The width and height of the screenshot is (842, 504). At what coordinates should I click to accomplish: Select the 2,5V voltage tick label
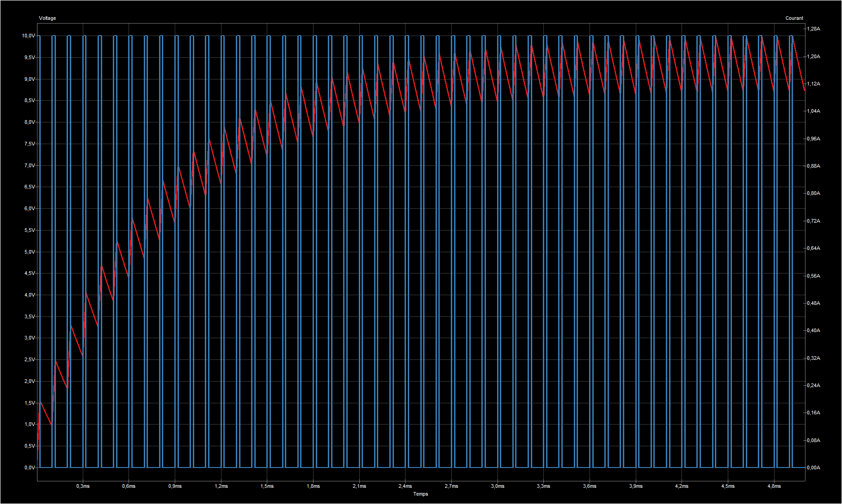click(x=30, y=359)
